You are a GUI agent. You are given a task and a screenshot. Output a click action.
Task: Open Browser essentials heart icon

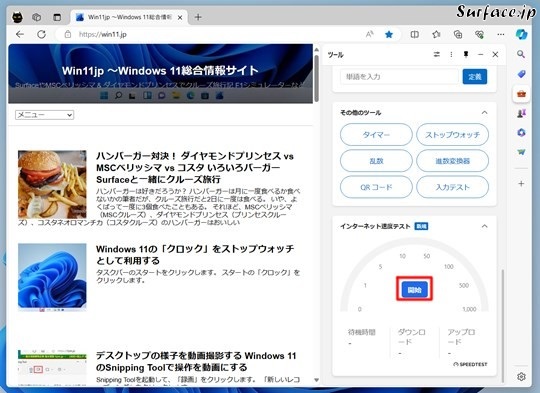[479, 34]
